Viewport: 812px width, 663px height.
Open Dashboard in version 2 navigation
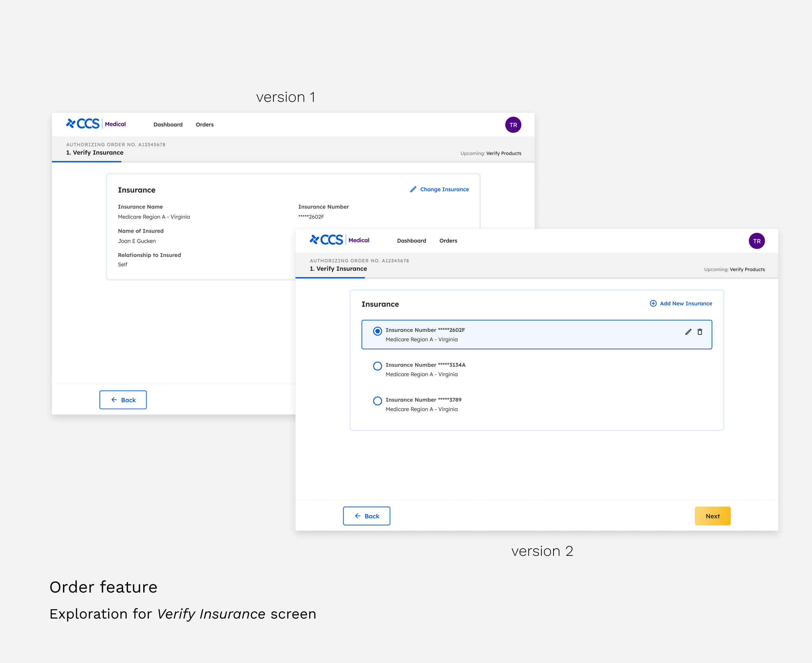(x=412, y=241)
